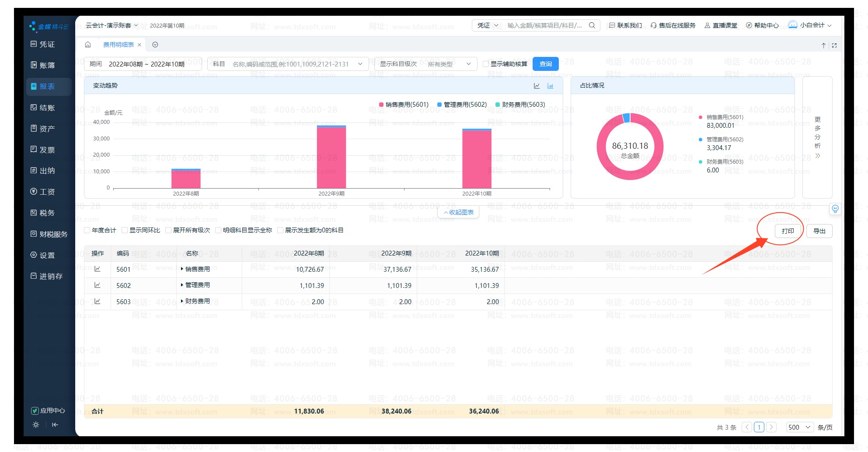868x452 pixels.
Task: Click trend icon for row 5601
Action: (97, 269)
